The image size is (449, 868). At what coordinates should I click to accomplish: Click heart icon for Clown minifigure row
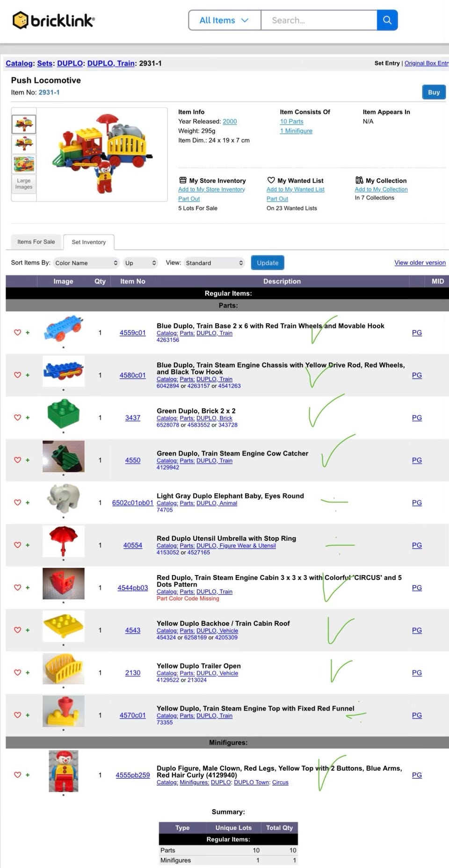pos(17,775)
